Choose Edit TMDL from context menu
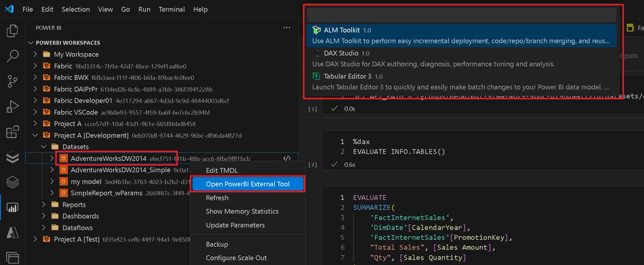Image resolution: width=644 pixels, height=265 pixels. point(247,171)
